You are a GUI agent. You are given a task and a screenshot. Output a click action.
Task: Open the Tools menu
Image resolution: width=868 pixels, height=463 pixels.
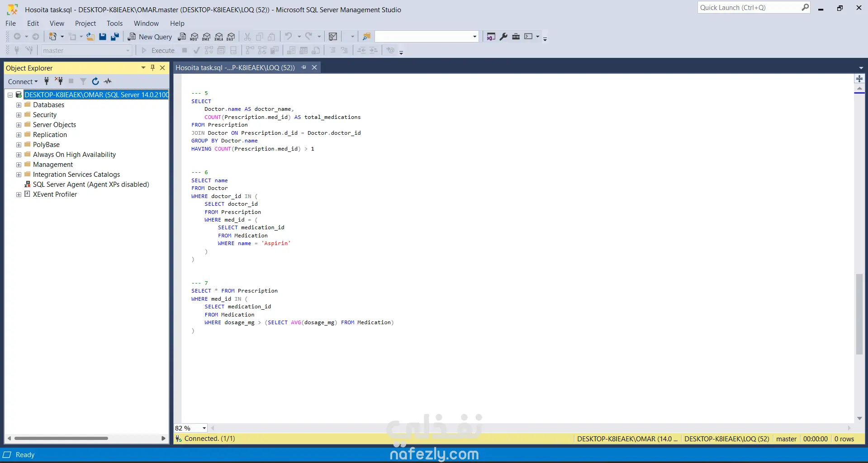(114, 24)
